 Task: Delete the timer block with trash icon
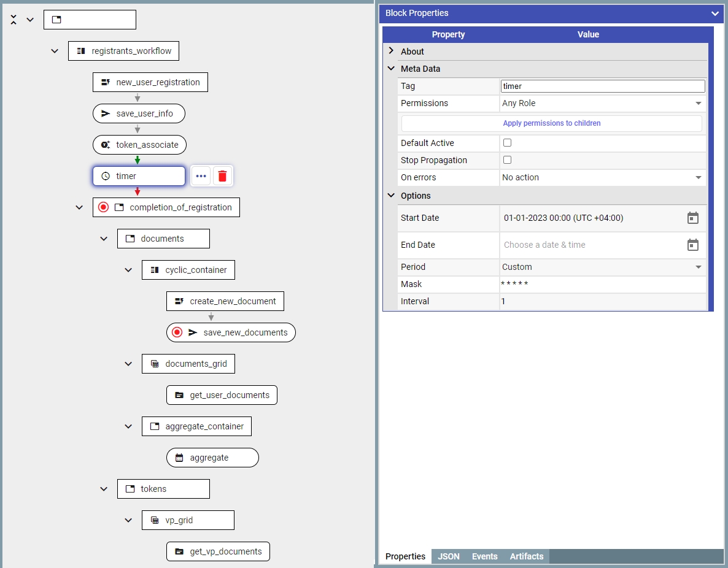click(x=222, y=176)
